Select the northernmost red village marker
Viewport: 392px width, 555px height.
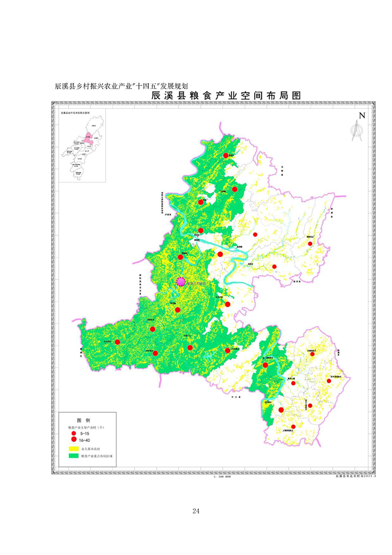(225, 156)
